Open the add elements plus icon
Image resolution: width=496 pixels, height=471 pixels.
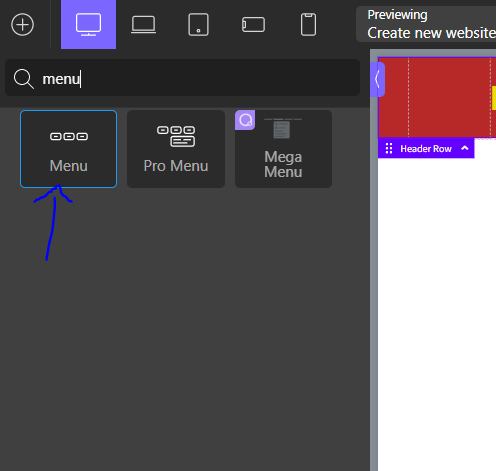tap(22, 24)
